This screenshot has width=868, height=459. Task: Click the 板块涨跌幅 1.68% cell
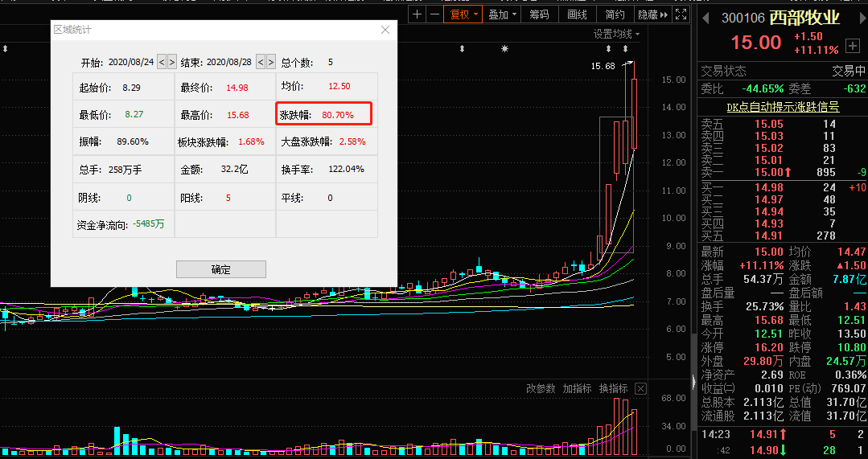[x=224, y=141]
